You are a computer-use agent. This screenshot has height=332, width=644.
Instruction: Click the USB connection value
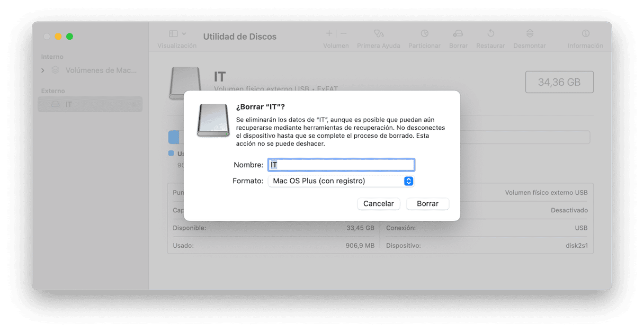pyautogui.click(x=581, y=228)
